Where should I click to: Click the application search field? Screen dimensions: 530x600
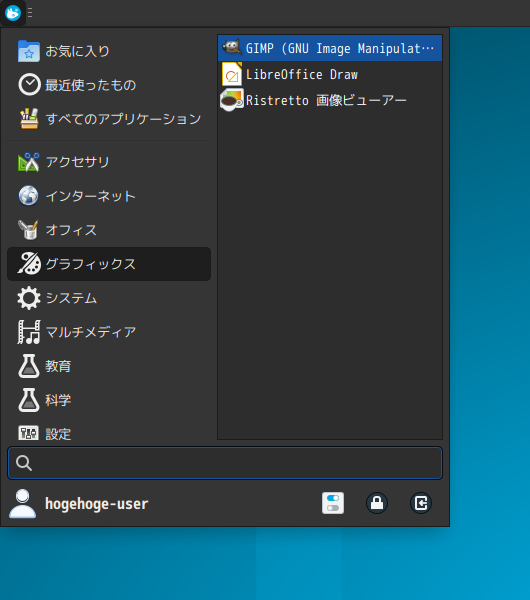[225, 463]
